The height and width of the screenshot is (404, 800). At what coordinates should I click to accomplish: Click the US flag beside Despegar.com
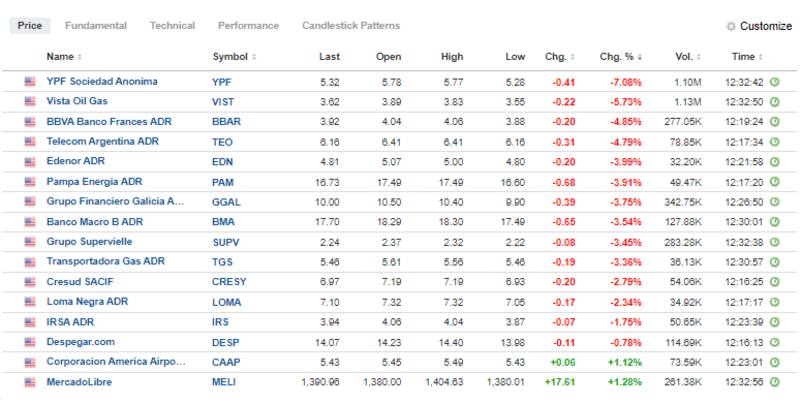click(x=28, y=341)
